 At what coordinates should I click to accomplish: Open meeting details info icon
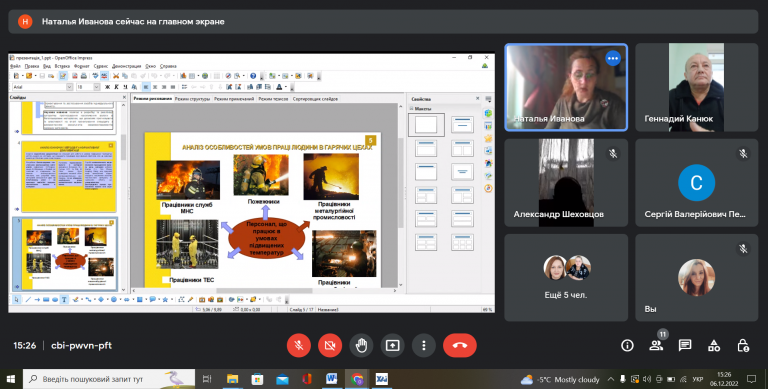click(627, 345)
